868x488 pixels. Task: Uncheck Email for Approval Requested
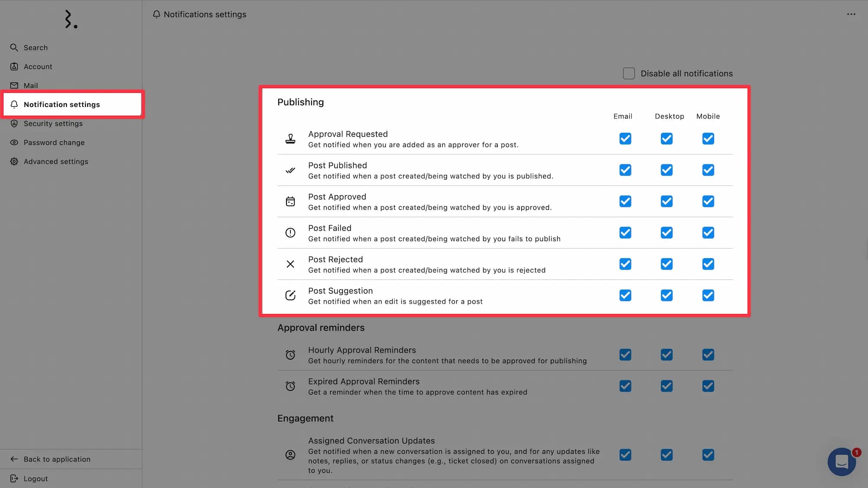tap(625, 139)
